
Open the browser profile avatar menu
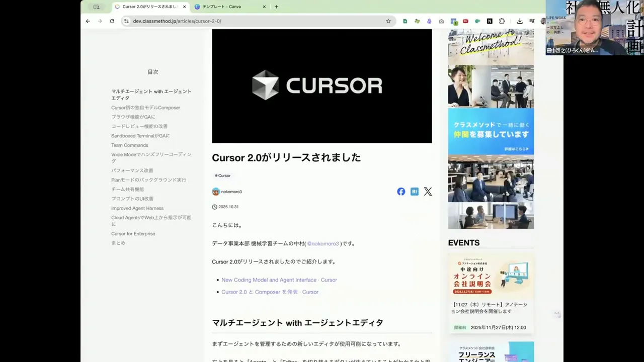coord(544,21)
